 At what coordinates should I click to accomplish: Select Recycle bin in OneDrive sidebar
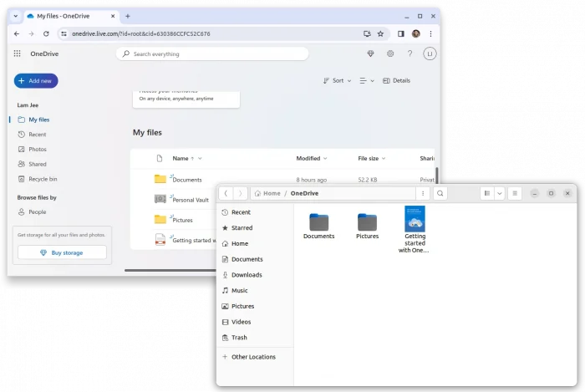43,179
